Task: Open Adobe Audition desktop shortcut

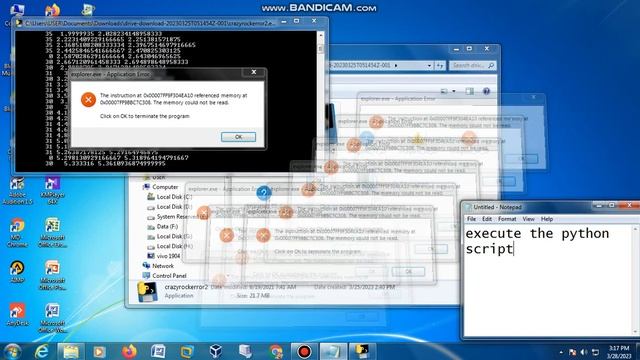Action: [x=17, y=191]
